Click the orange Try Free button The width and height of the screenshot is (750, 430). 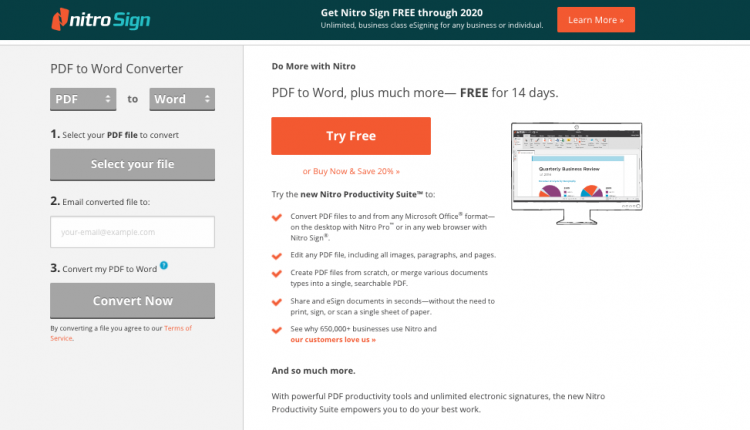click(x=350, y=136)
